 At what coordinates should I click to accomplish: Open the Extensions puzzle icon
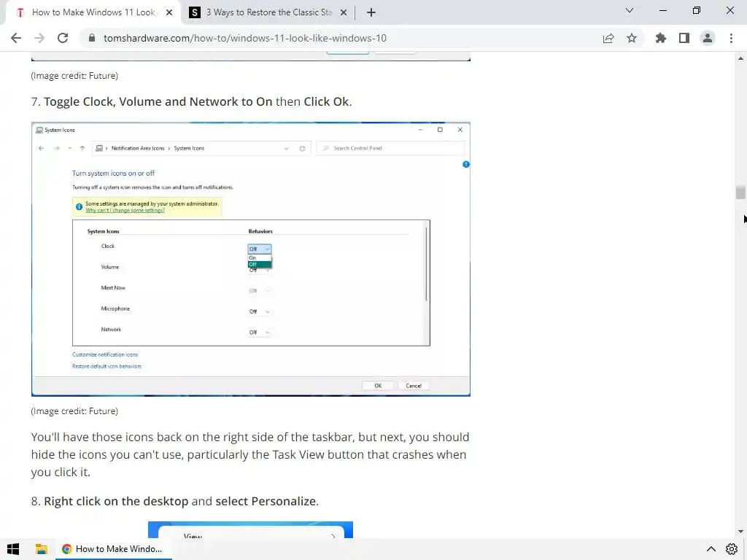click(x=661, y=38)
